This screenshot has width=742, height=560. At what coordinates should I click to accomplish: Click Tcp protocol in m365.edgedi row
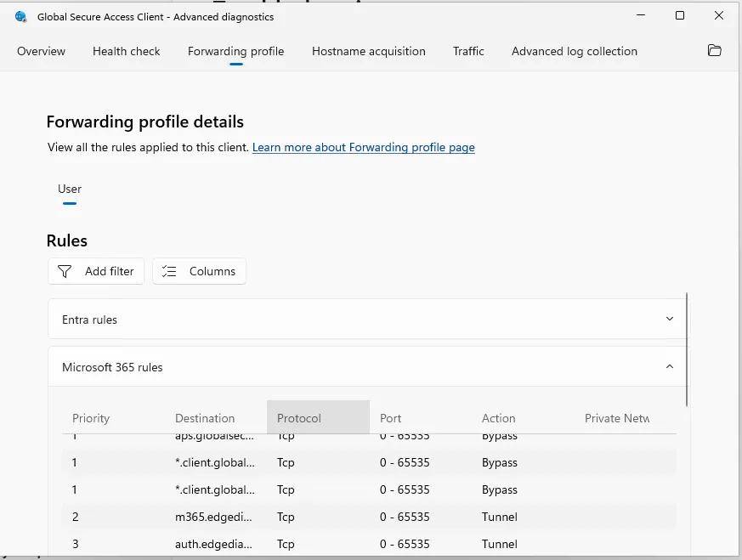pos(286,517)
